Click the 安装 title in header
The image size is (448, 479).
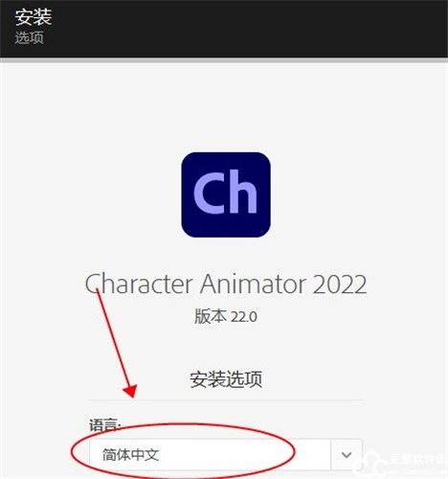pos(34,17)
